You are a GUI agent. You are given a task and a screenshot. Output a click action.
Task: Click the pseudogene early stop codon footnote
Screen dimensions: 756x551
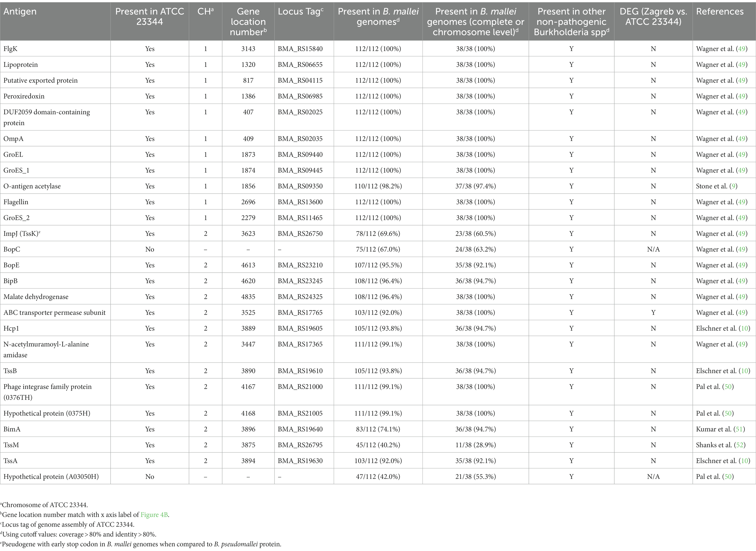point(141,544)
